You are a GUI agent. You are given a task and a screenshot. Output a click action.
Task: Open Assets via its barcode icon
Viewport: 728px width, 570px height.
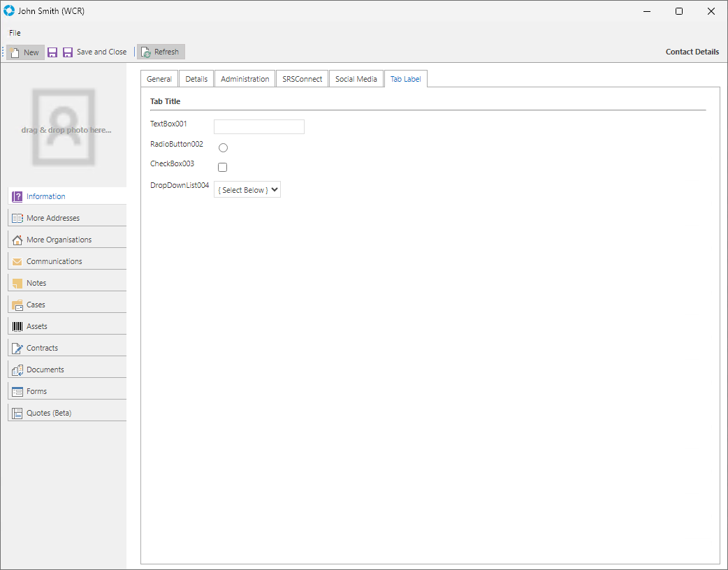coord(17,326)
